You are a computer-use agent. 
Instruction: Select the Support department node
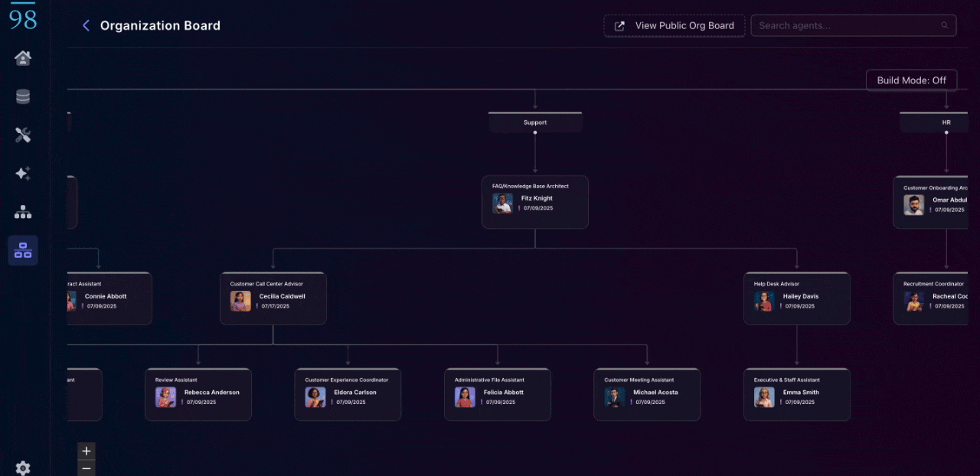point(535,122)
